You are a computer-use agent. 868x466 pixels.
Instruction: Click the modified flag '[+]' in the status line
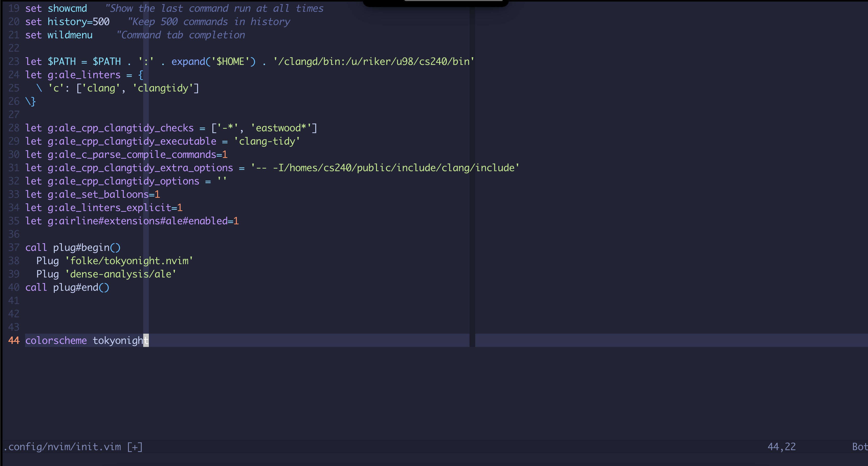(135, 447)
